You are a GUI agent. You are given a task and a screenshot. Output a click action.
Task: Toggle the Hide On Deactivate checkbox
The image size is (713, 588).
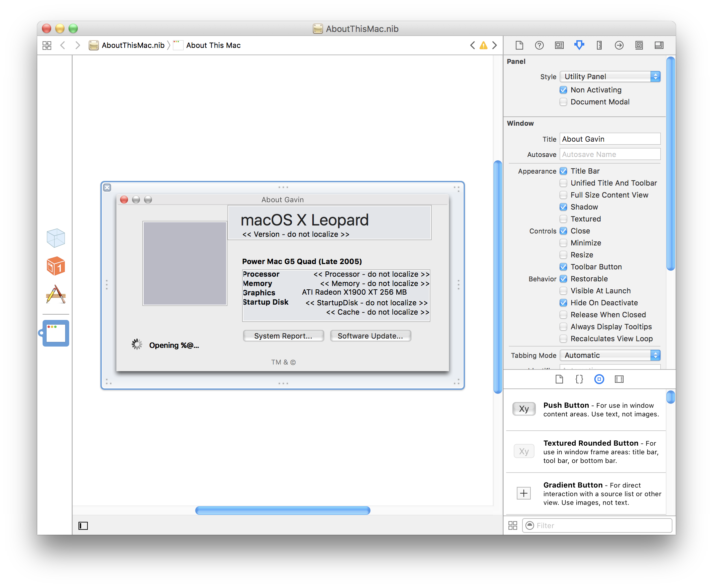tap(563, 303)
